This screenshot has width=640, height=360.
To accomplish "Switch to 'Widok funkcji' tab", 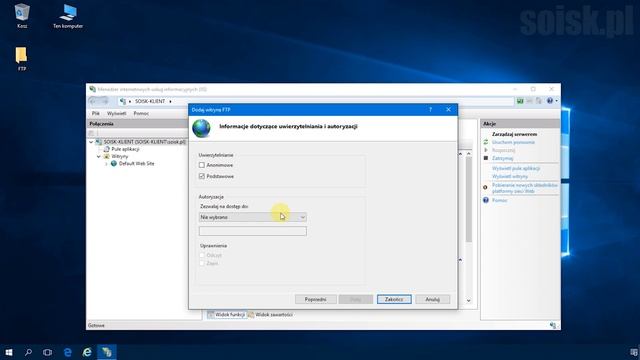I will coord(226,315).
